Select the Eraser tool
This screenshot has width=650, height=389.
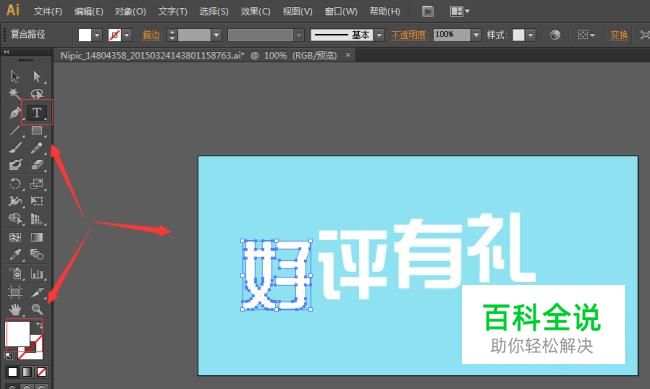pyautogui.click(x=36, y=165)
